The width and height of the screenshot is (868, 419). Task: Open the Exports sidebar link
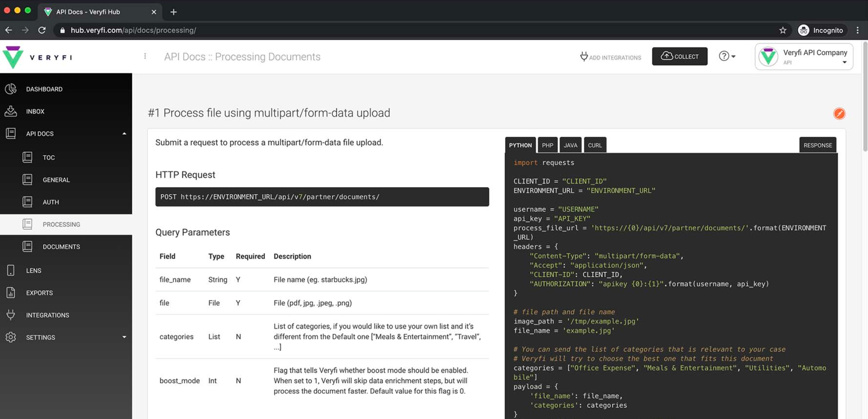[40, 293]
